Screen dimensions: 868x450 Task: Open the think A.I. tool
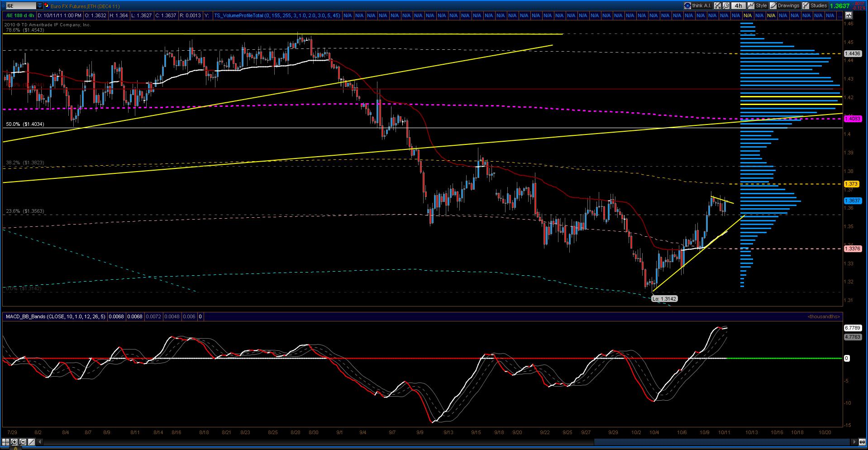tap(698, 5)
